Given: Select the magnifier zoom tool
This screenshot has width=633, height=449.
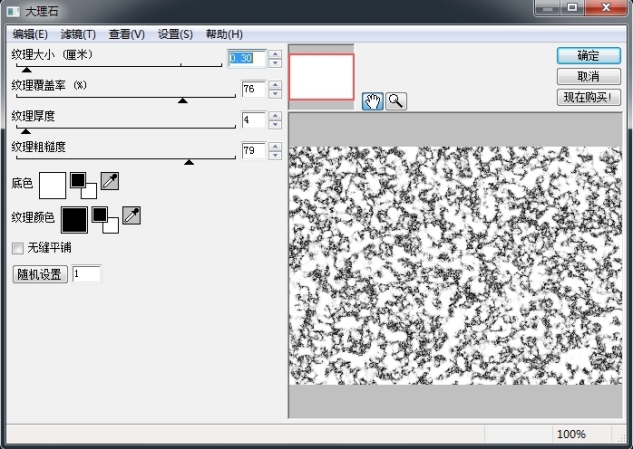Looking at the screenshot, I should pyautogui.click(x=396, y=100).
